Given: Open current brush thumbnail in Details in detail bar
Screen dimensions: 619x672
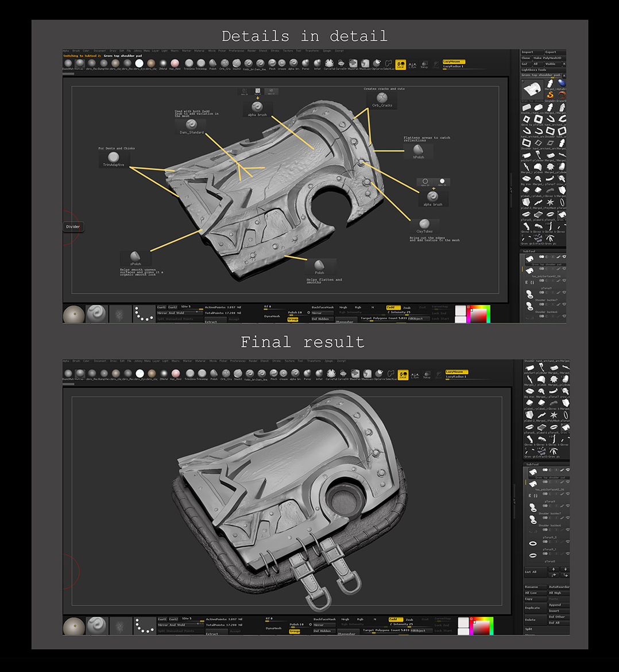Looking at the screenshot, I should (96, 314).
